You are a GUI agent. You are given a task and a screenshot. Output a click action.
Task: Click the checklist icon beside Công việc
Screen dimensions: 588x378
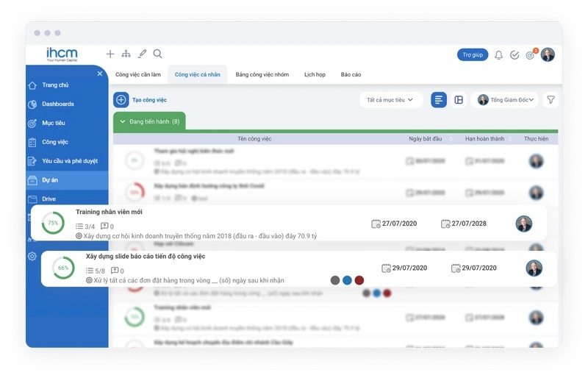coord(32,142)
